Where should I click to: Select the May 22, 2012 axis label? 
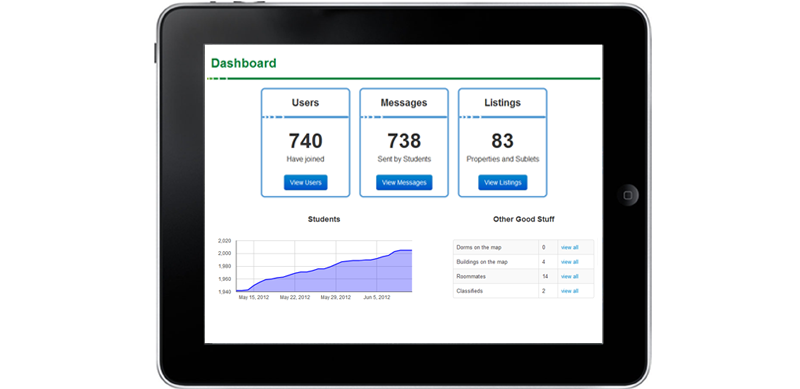click(294, 297)
